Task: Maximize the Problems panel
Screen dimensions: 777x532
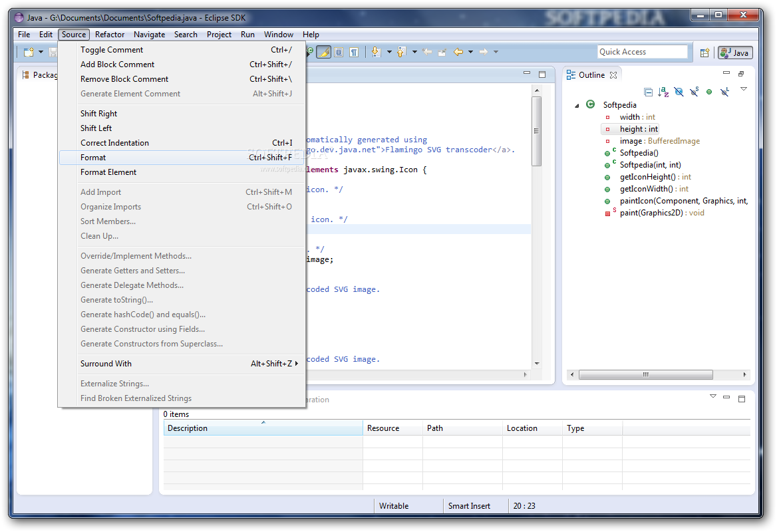Action: (x=742, y=399)
